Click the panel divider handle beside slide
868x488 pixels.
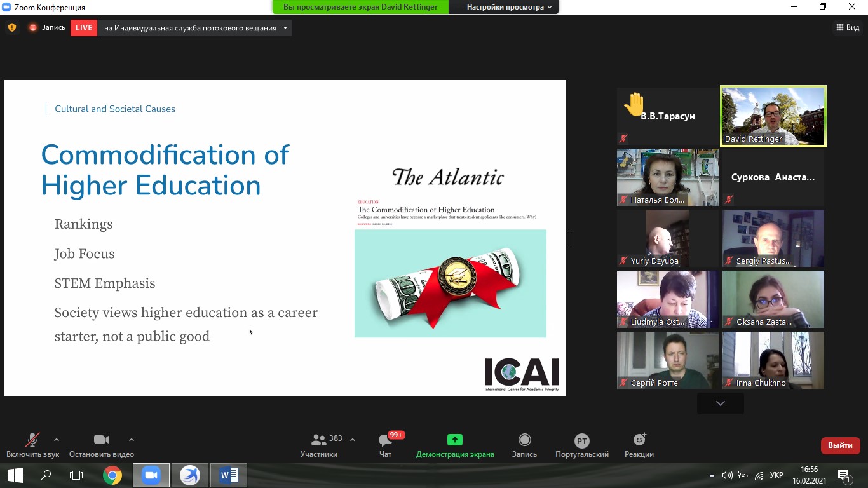(x=570, y=238)
